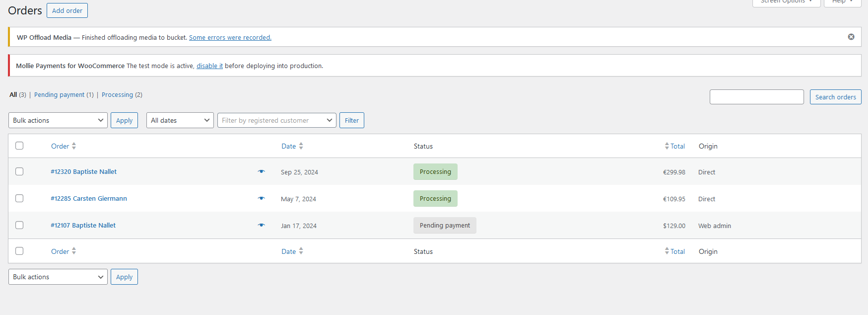
Task: Open order #12107 Baptiste Nallet
Action: coord(83,225)
